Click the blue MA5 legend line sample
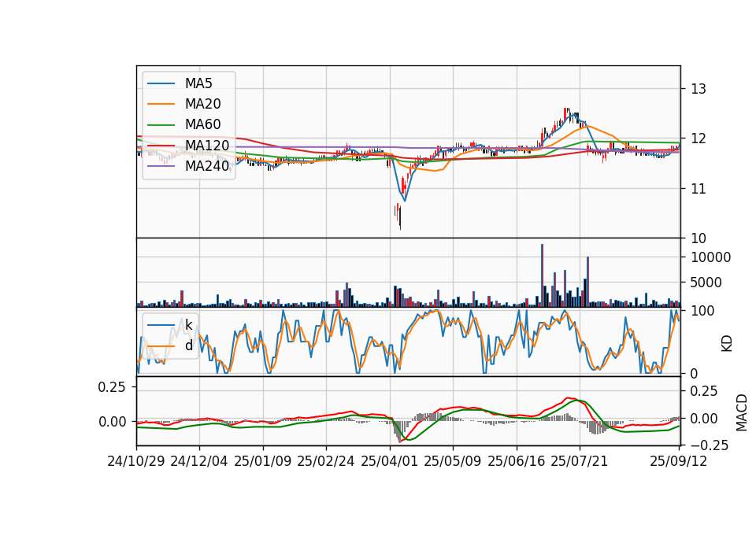This screenshot has width=756, height=543. point(161,84)
